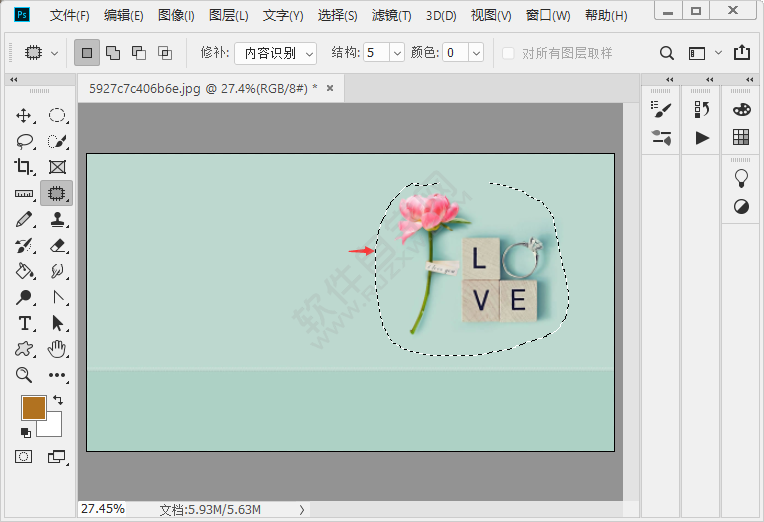Close the 5927c7c406b6e.jpg document tab
This screenshot has height=522, width=764.
point(330,88)
